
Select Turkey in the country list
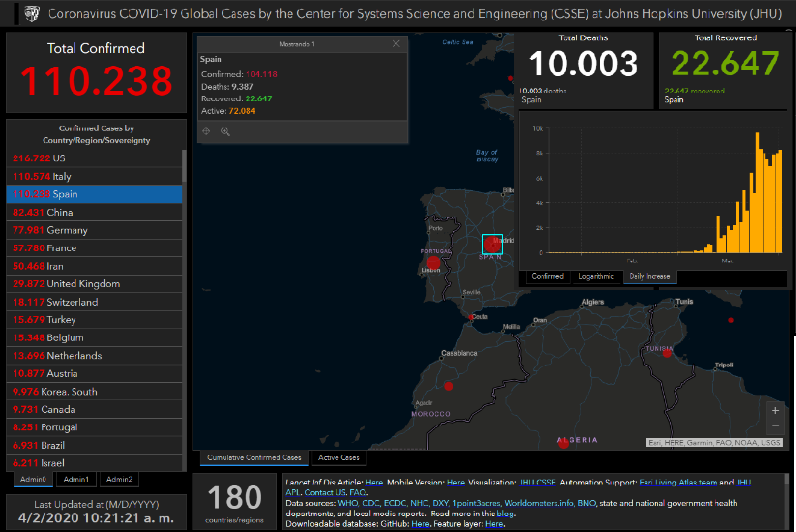coord(94,320)
